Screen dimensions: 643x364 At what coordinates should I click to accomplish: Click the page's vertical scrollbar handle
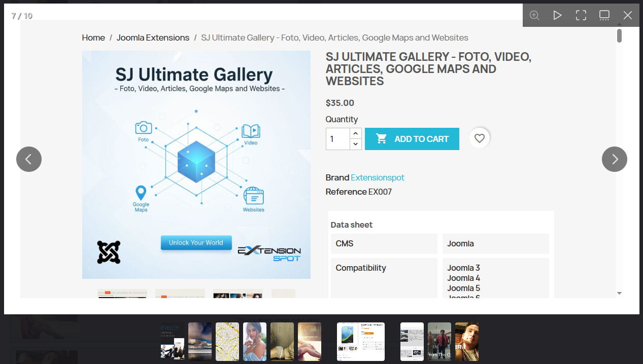coord(619,35)
